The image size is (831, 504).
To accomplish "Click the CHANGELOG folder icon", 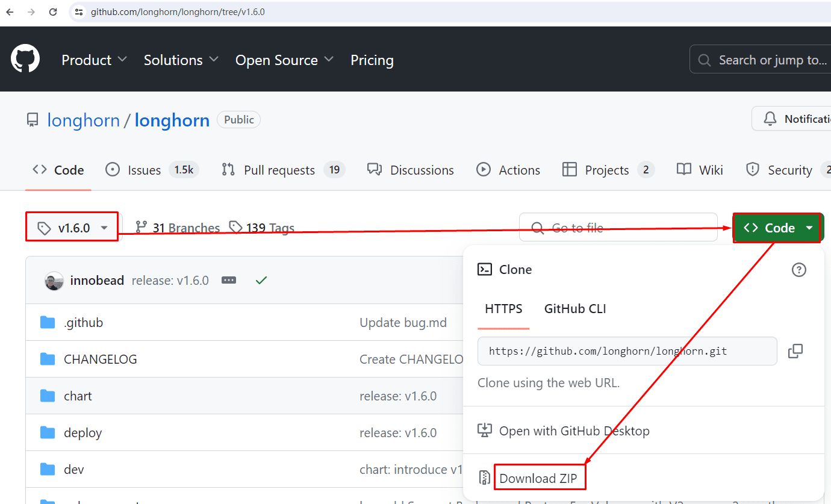I will pos(48,359).
